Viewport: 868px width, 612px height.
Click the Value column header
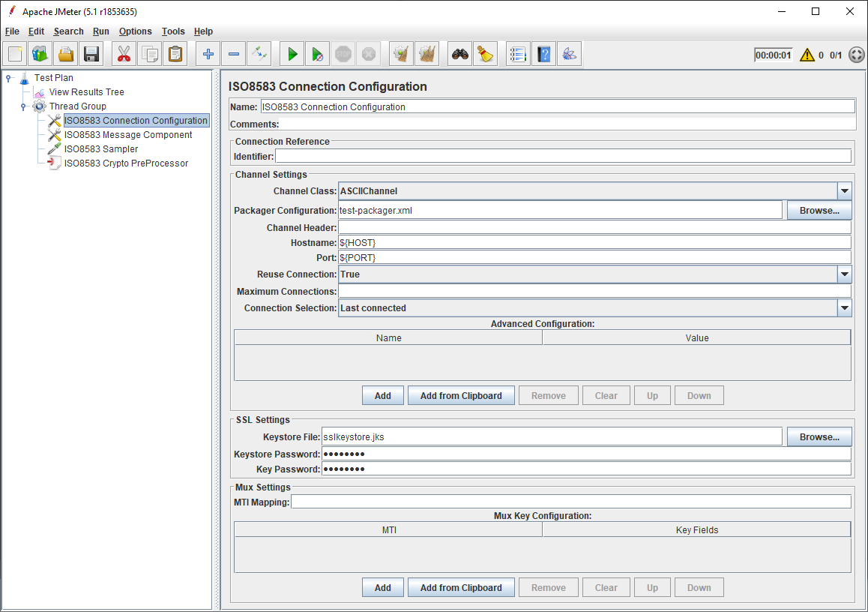(x=697, y=337)
